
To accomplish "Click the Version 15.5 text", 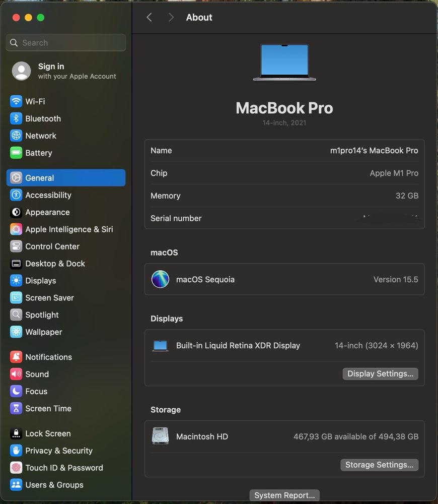I will tap(396, 279).
